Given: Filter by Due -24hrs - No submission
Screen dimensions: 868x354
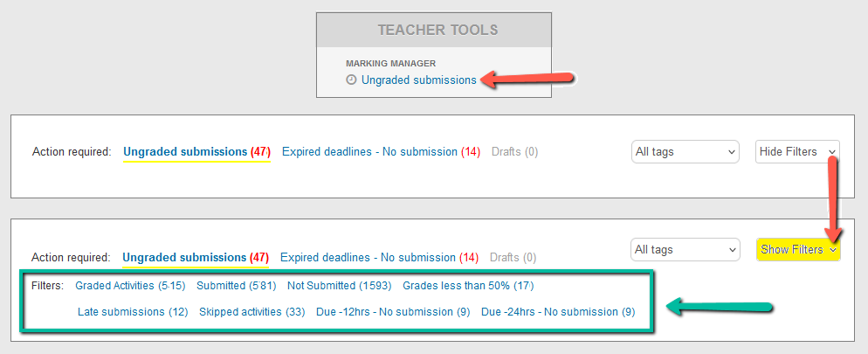Looking at the screenshot, I should [558, 312].
